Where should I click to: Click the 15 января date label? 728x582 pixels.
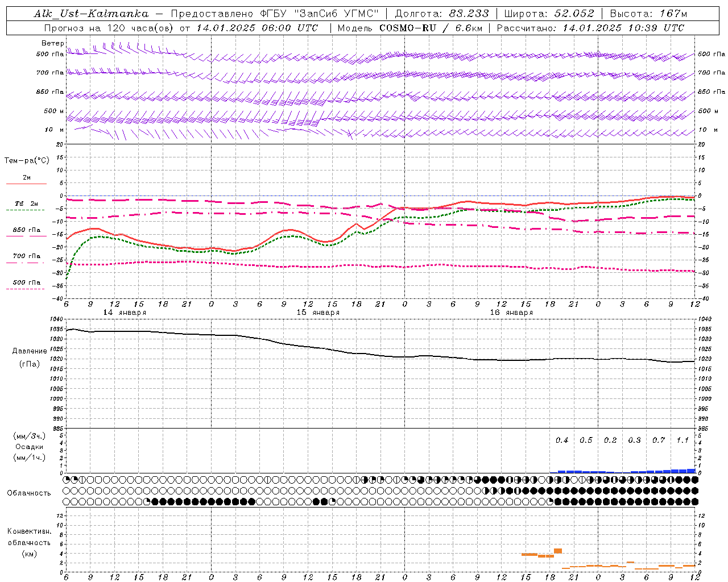coord(318,313)
